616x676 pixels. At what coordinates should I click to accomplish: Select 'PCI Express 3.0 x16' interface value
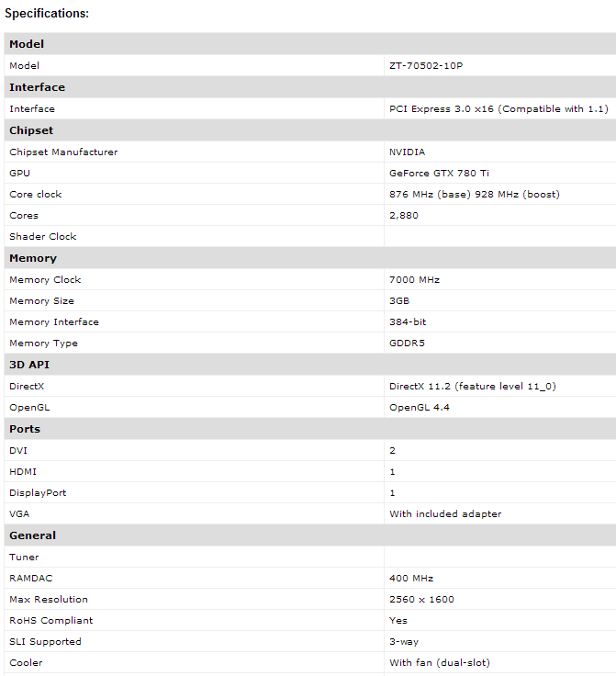click(441, 108)
